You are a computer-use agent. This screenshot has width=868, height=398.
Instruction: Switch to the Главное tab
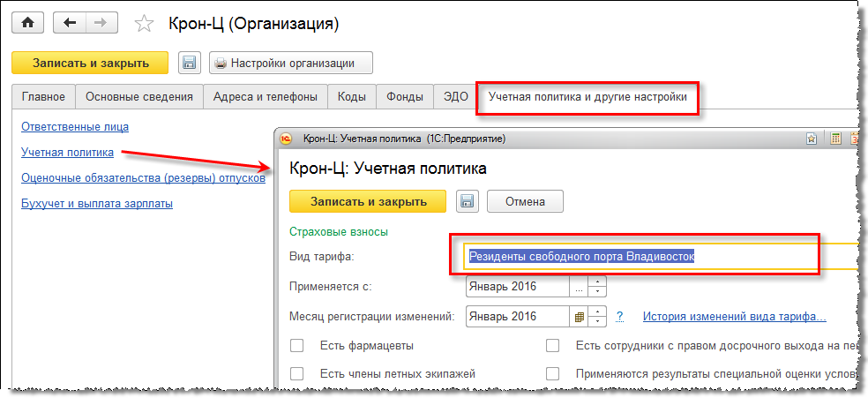pyautogui.click(x=43, y=97)
